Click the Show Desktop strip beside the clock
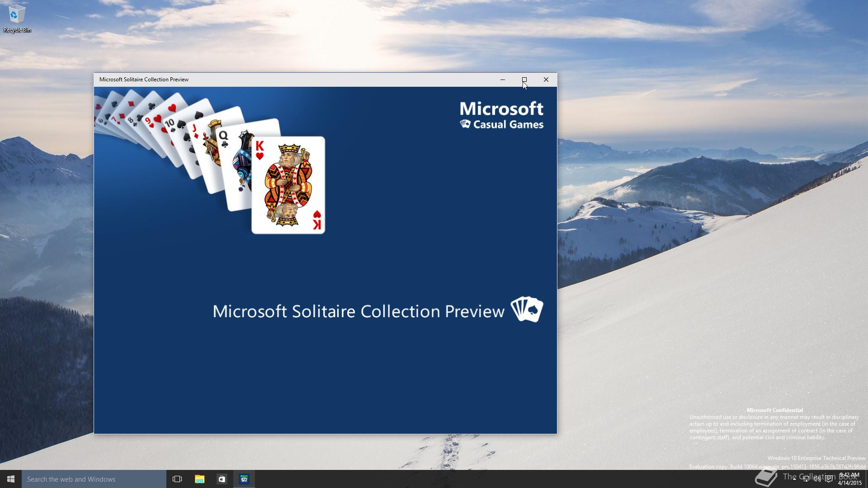Viewport: 868px width, 488px height. 866,479
